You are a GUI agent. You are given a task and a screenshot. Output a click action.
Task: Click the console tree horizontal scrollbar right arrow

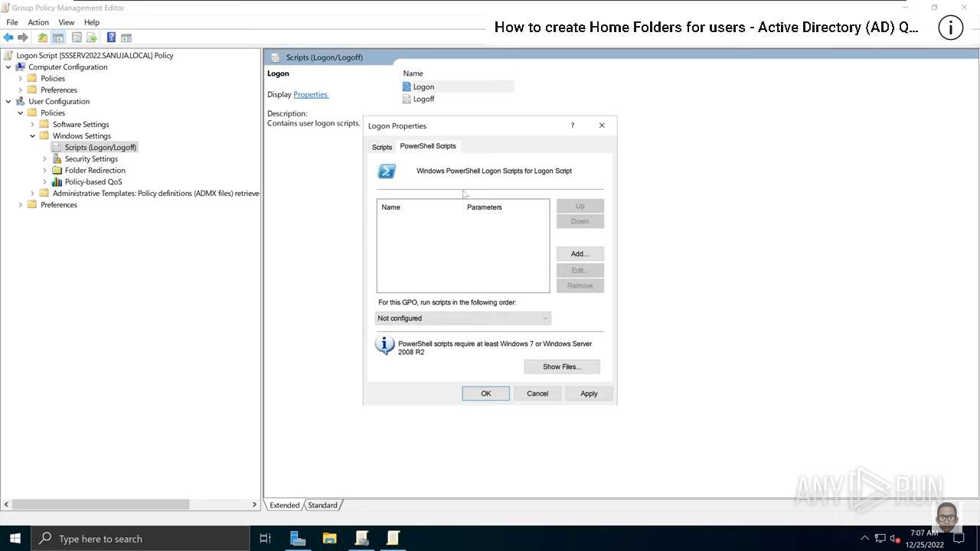(254, 504)
